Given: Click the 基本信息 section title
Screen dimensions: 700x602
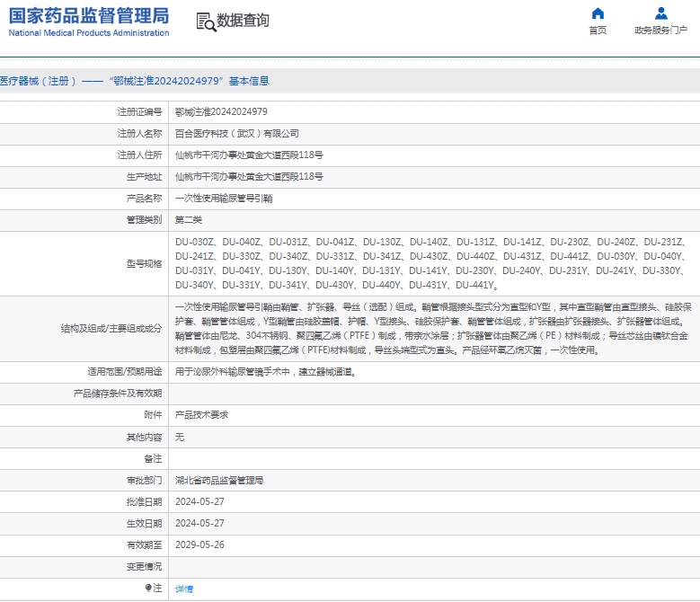Looking at the screenshot, I should click(249, 81).
